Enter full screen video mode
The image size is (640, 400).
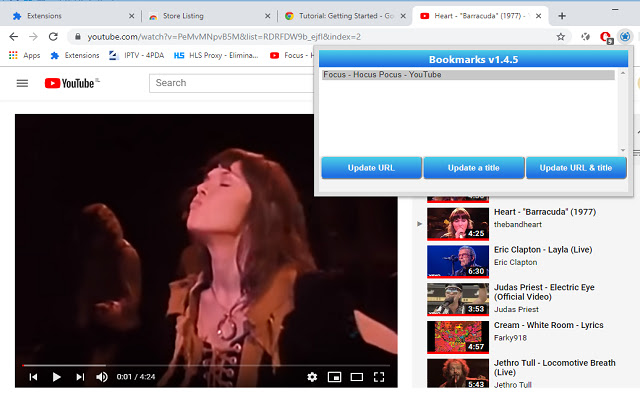point(379,377)
